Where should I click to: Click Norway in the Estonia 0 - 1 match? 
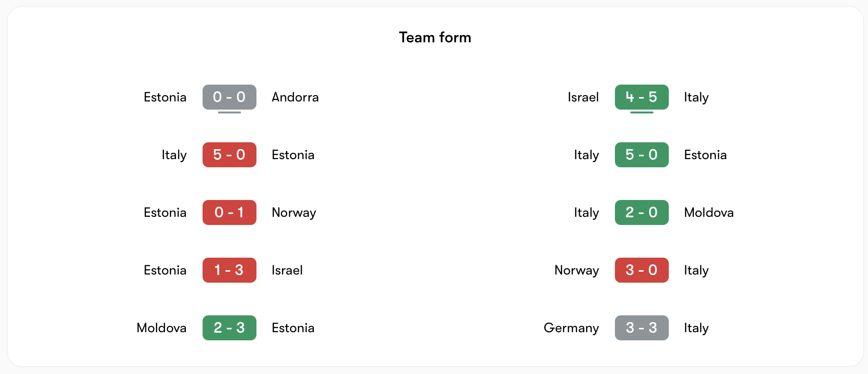(294, 212)
